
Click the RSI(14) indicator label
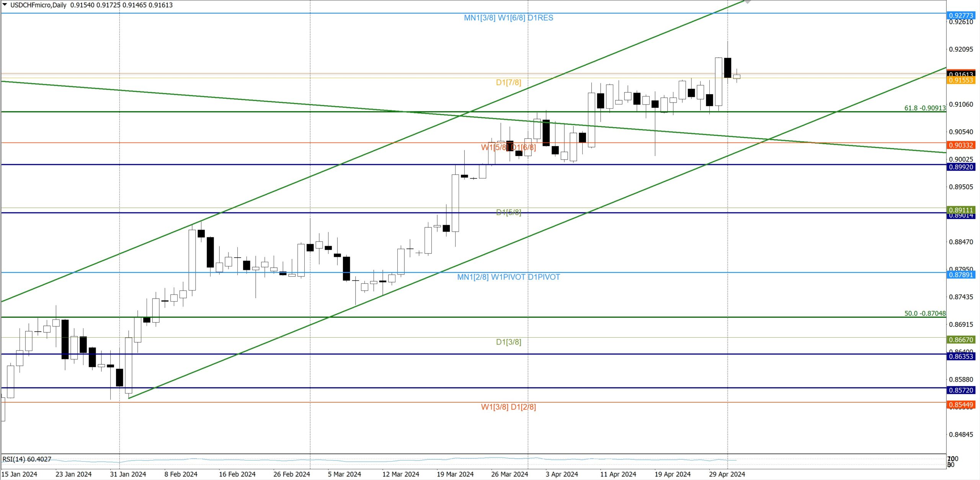[27, 459]
